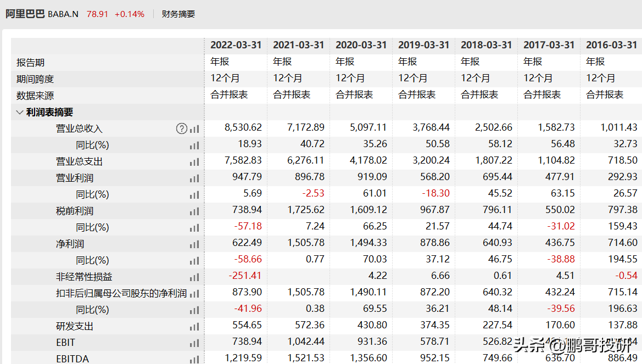Show chart for 同比(%) below 税前利润
The image size is (642, 364).
pos(194,228)
